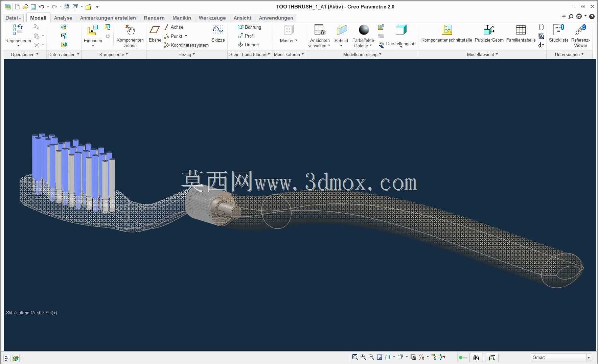Switch to the Anmerkungen erstellen tab
Screen dimensions: 598x364
click(108, 18)
